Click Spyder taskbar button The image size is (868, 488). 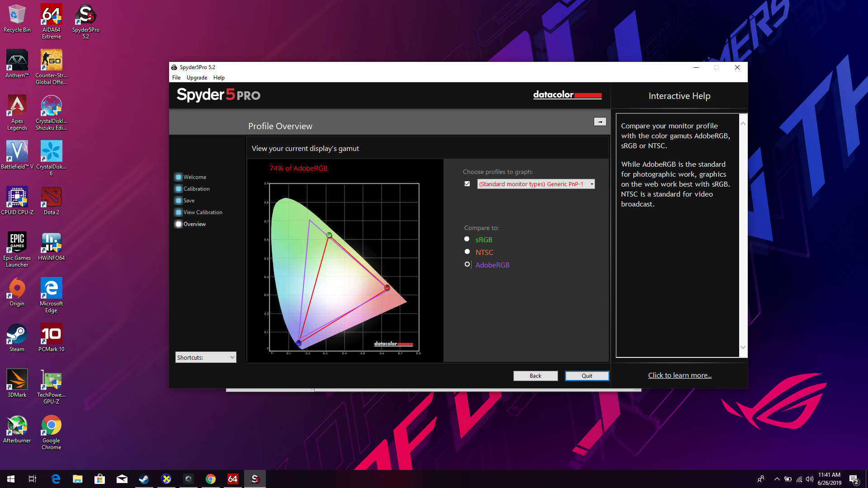coord(255,479)
